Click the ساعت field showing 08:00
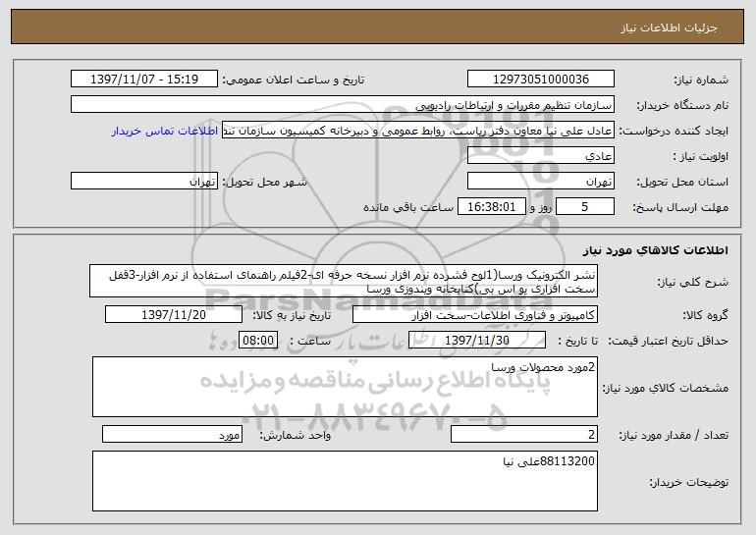 tap(258, 341)
